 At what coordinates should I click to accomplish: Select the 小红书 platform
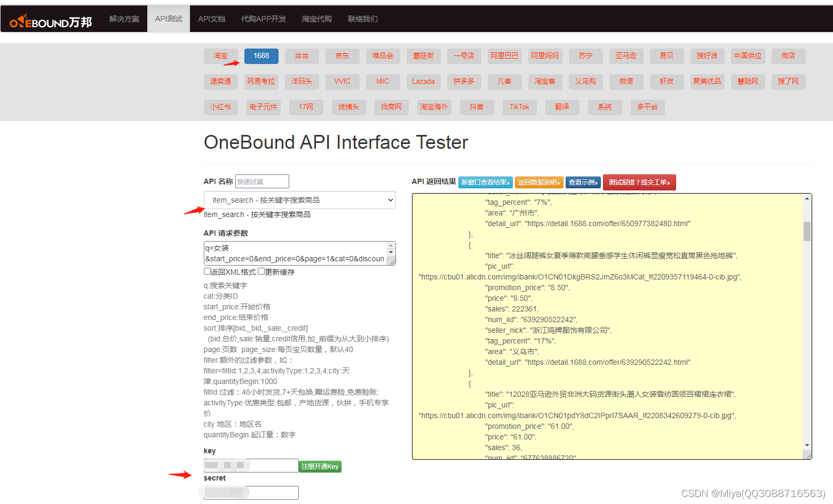(x=220, y=107)
